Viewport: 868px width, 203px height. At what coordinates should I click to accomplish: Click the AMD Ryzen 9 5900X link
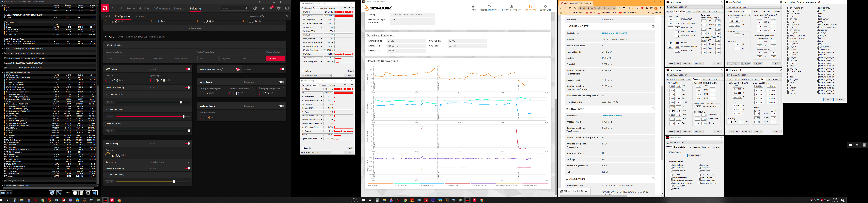coord(612,115)
